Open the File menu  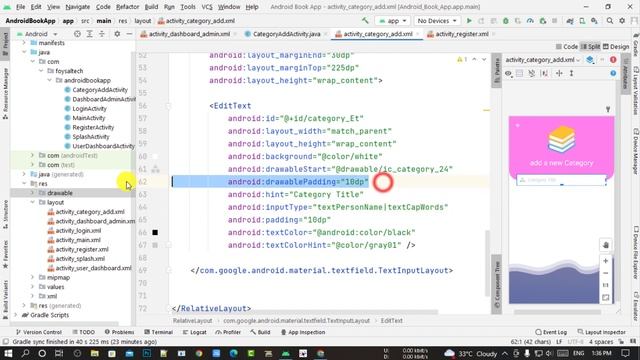click(20, 7)
